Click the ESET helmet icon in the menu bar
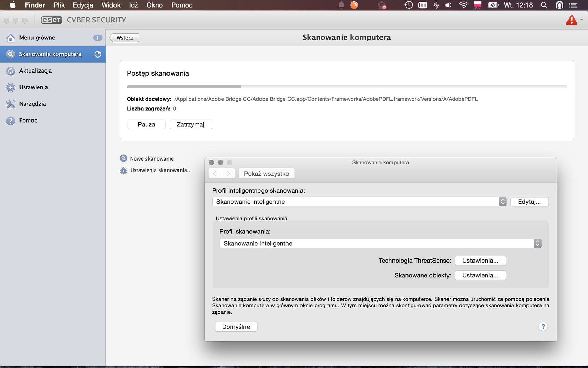 (x=559, y=5)
